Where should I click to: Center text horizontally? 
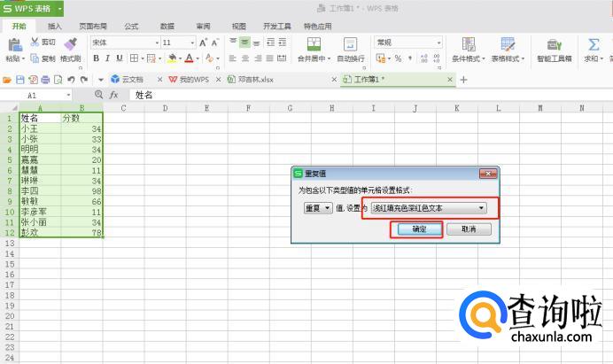[x=245, y=58]
